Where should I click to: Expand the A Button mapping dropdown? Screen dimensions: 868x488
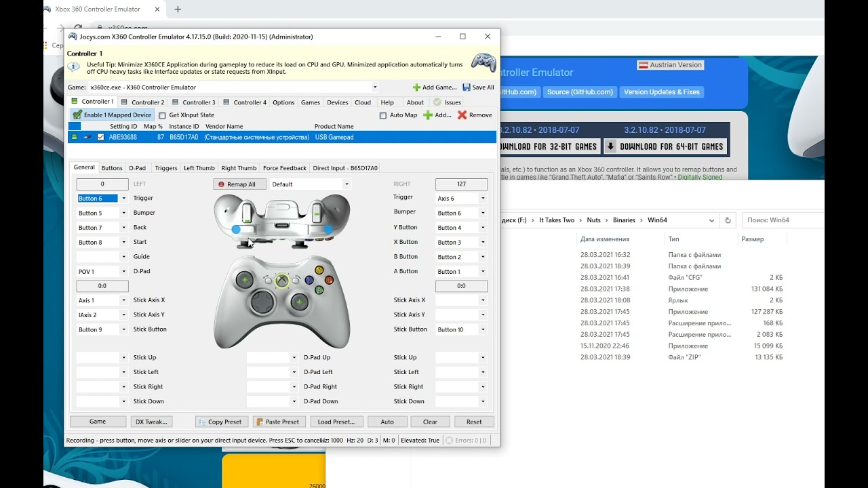(x=483, y=271)
